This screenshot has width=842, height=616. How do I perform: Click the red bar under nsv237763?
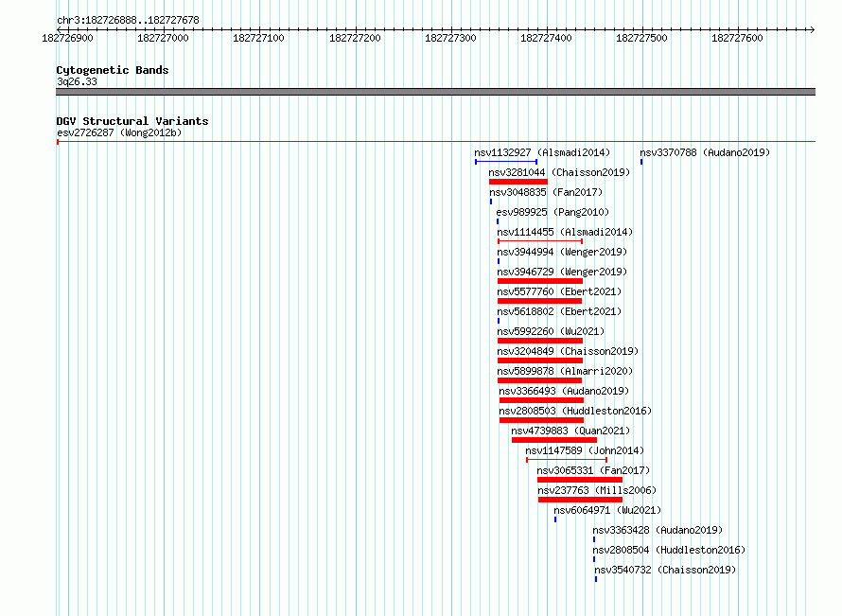pyautogui.click(x=581, y=500)
